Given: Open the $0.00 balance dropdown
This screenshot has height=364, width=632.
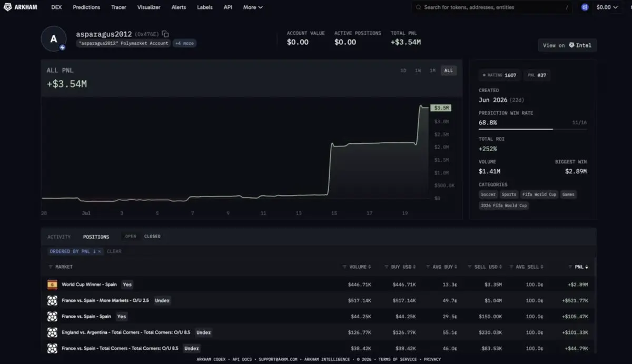Looking at the screenshot, I should click(607, 7).
